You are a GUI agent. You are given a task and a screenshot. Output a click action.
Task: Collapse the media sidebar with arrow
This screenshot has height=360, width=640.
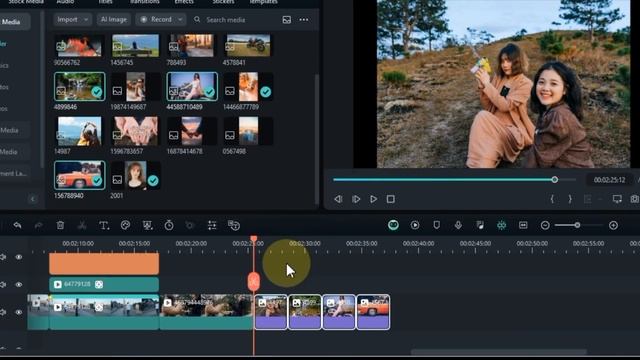33,199
